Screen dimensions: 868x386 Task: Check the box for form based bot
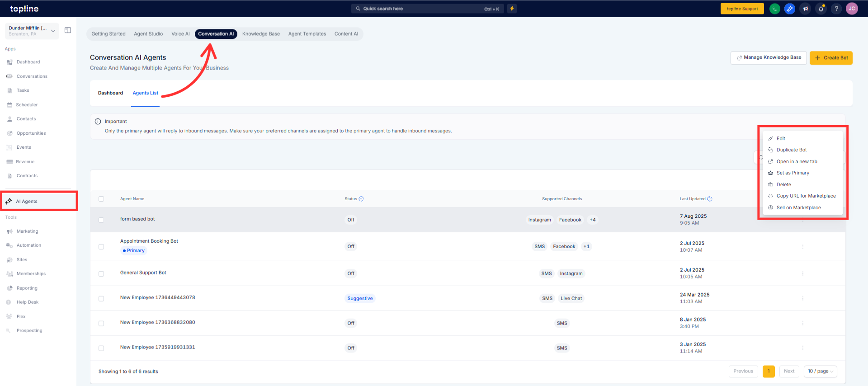pyautogui.click(x=101, y=220)
